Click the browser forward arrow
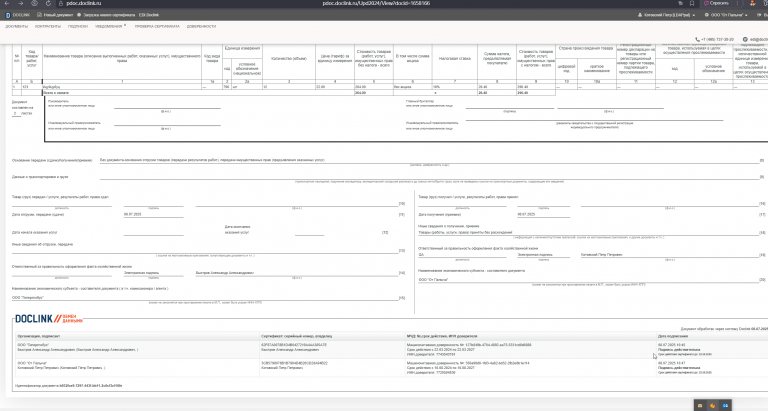Screen dimensions: 768x411 point(21,3)
